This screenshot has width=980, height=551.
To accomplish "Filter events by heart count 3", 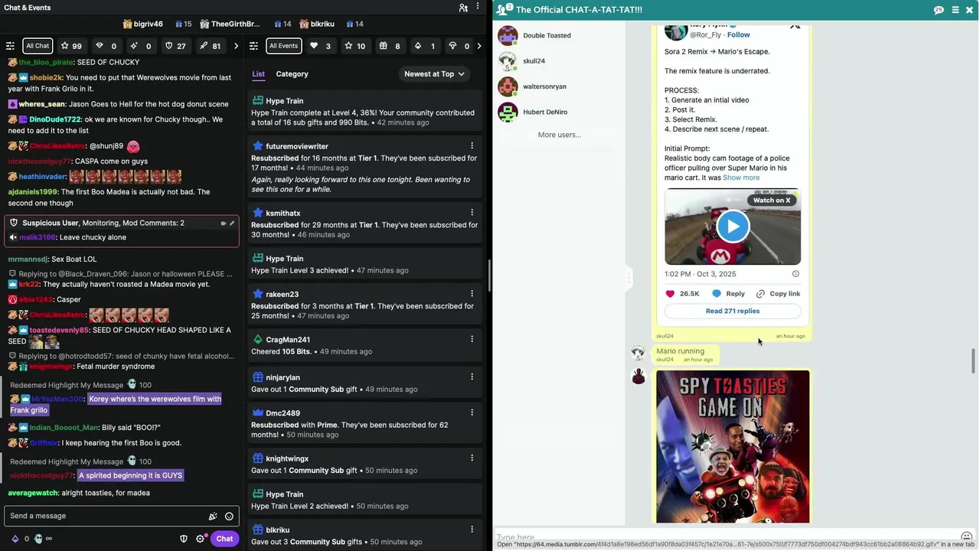I will 320,46.
